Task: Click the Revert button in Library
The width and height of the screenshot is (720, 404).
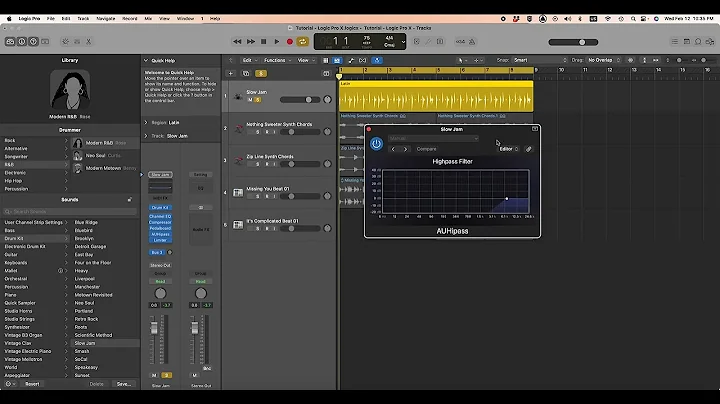Action: tap(32, 384)
